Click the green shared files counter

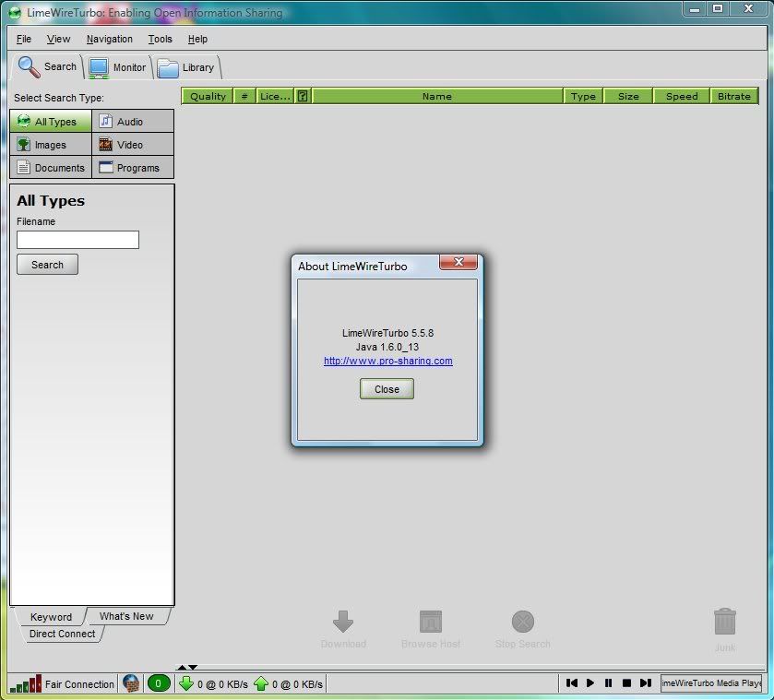click(x=159, y=683)
